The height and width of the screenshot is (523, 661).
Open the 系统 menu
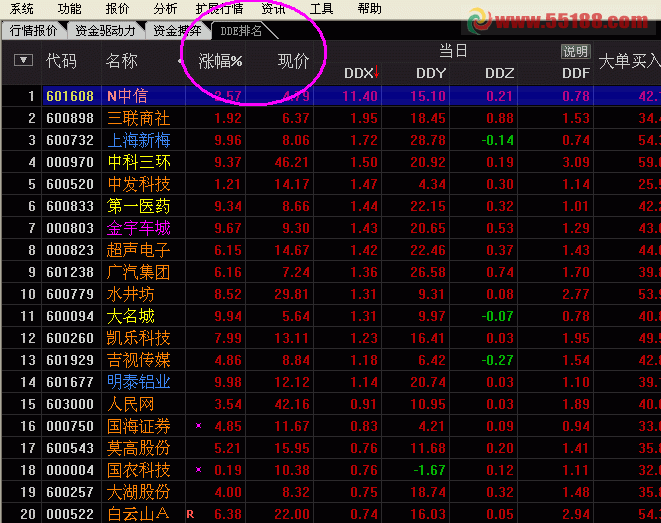tap(21, 8)
